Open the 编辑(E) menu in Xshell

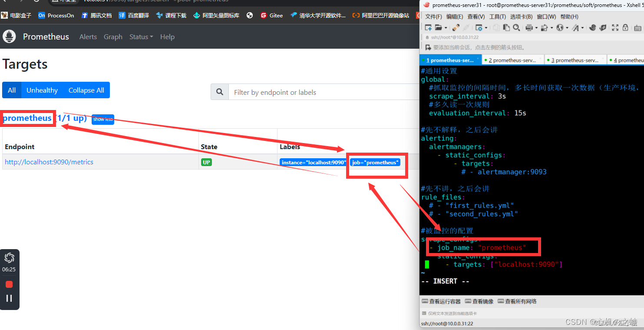point(455,17)
